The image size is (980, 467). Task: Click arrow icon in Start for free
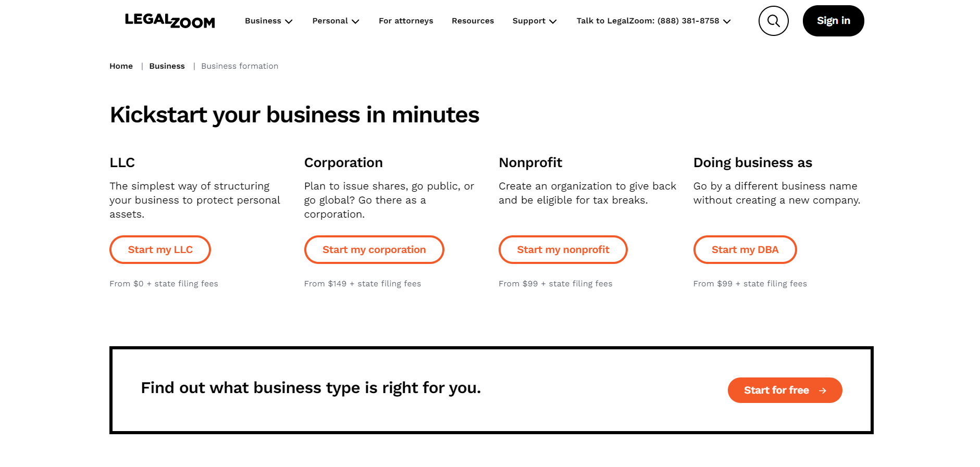(823, 390)
